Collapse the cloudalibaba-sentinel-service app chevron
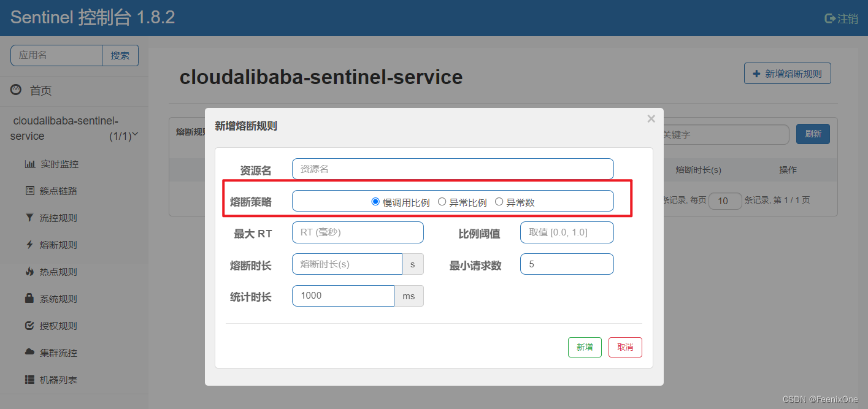The height and width of the screenshot is (409, 868). point(136,134)
